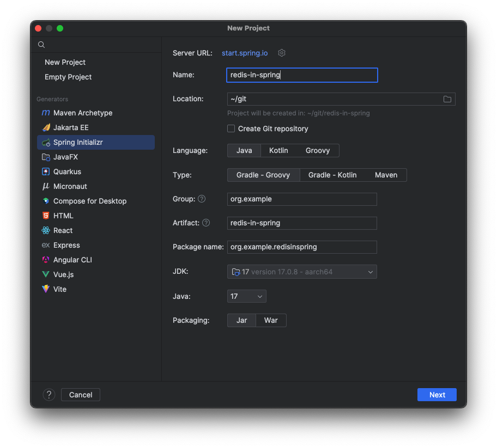497x448 pixels.
Task: Click the JavaFX generator icon
Action: pos(46,157)
